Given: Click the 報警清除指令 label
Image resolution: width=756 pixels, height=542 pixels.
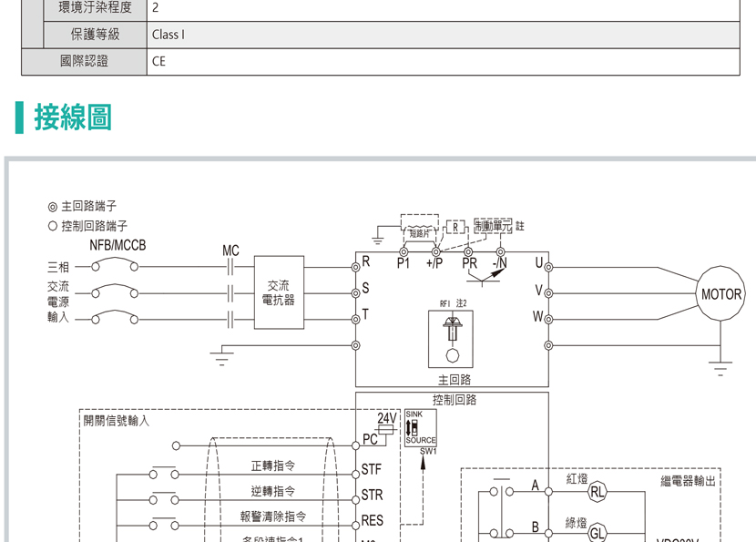Looking at the screenshot, I should (273, 516).
